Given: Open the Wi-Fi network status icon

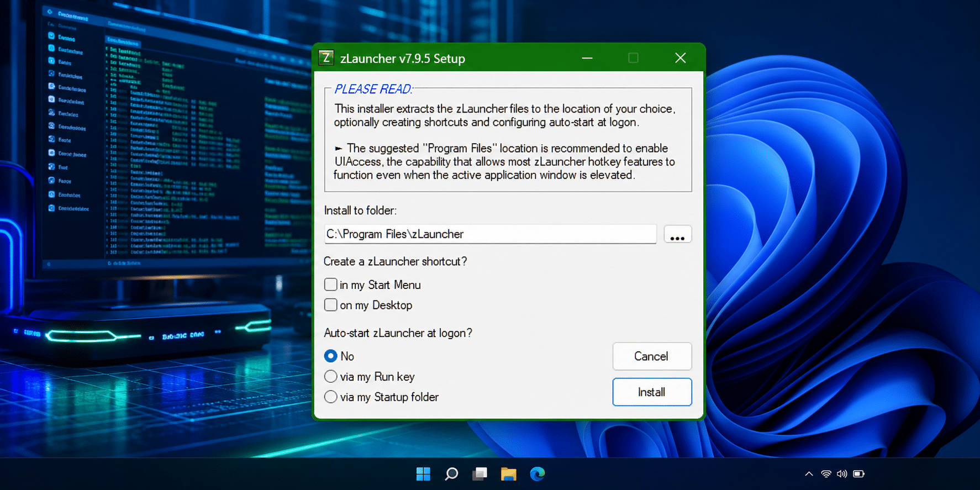Looking at the screenshot, I should 826,474.
